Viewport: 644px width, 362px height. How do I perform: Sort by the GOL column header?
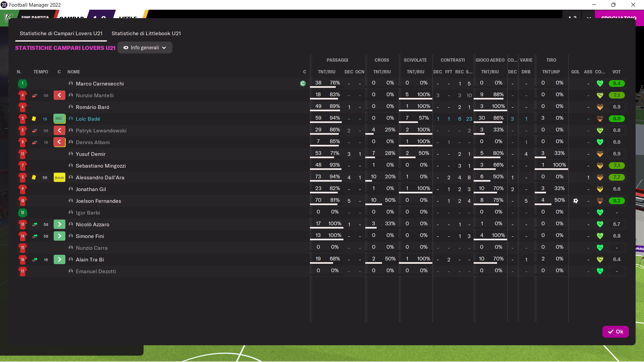575,72
